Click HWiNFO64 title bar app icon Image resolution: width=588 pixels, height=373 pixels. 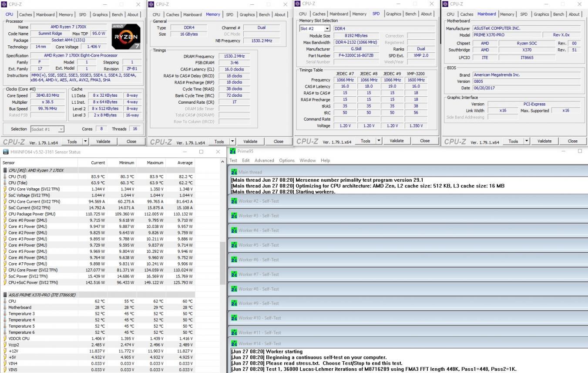point(6,152)
